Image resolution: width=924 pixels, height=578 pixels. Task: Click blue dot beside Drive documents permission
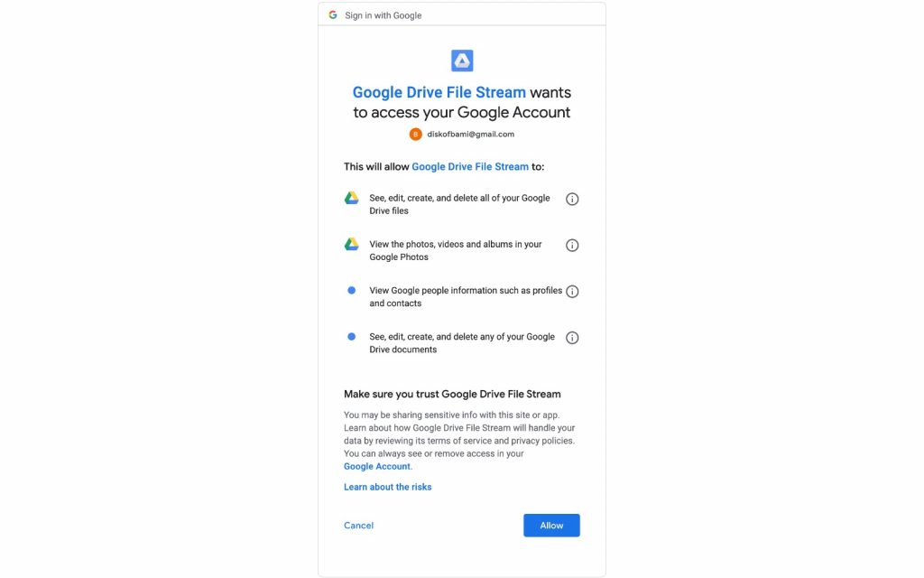click(351, 336)
